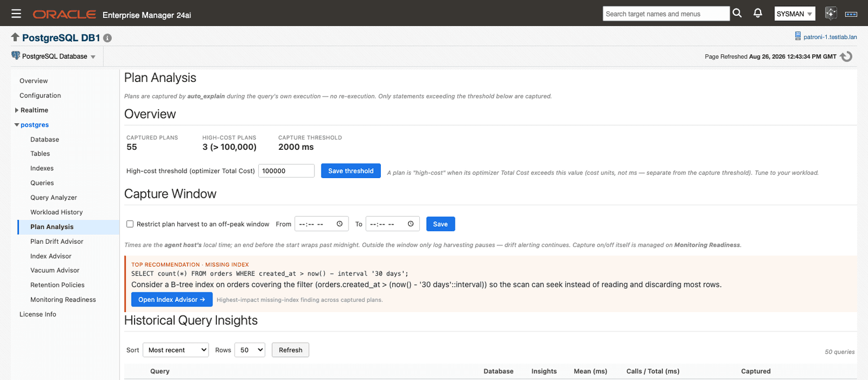Click the up arrow beside PostgreSQL DB1
Image resolution: width=868 pixels, height=380 pixels.
(x=15, y=37)
